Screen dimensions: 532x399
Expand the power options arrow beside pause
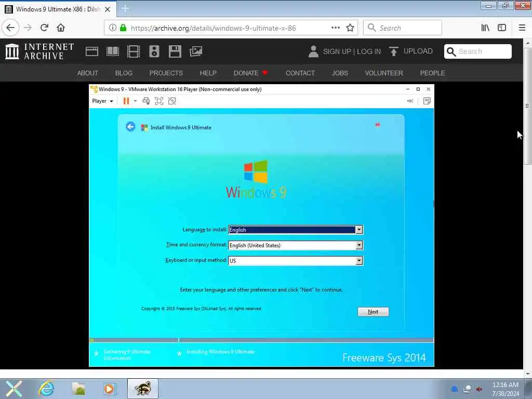135,101
